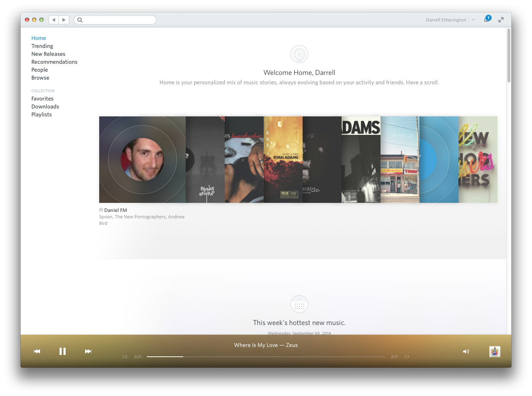The image size is (532, 396).
Task: Skip to the previous track
Action: pyautogui.click(x=37, y=351)
